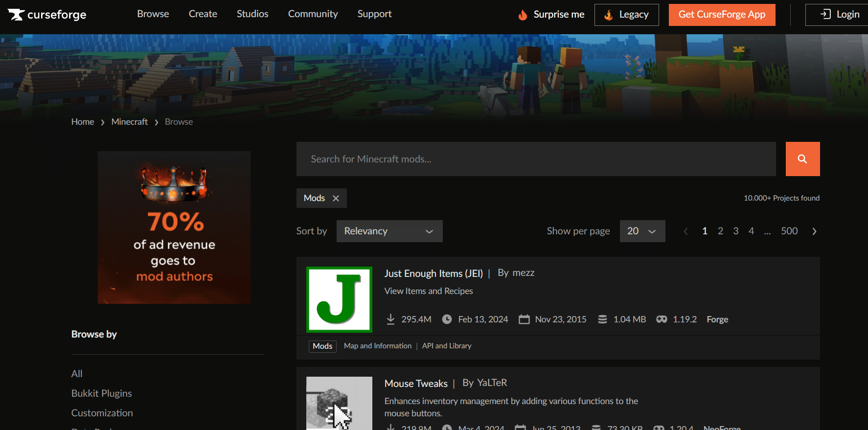
Task: Open the Browse menu
Action: (153, 14)
